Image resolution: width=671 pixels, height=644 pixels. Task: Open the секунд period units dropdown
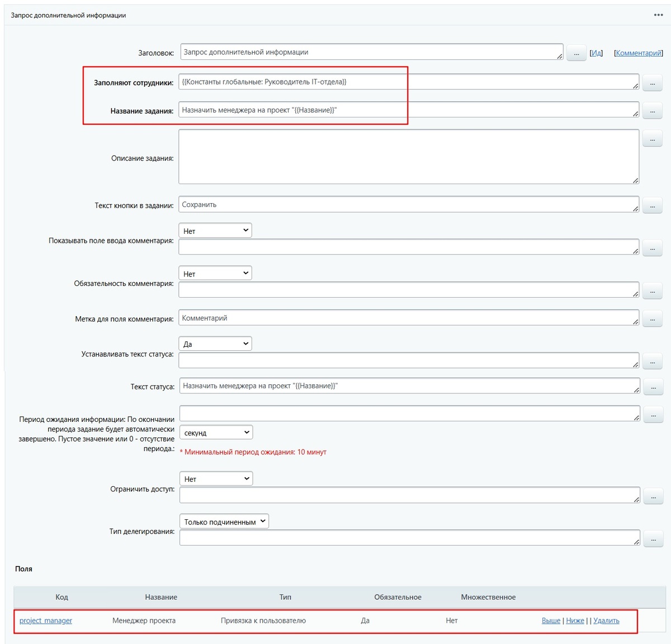(216, 433)
